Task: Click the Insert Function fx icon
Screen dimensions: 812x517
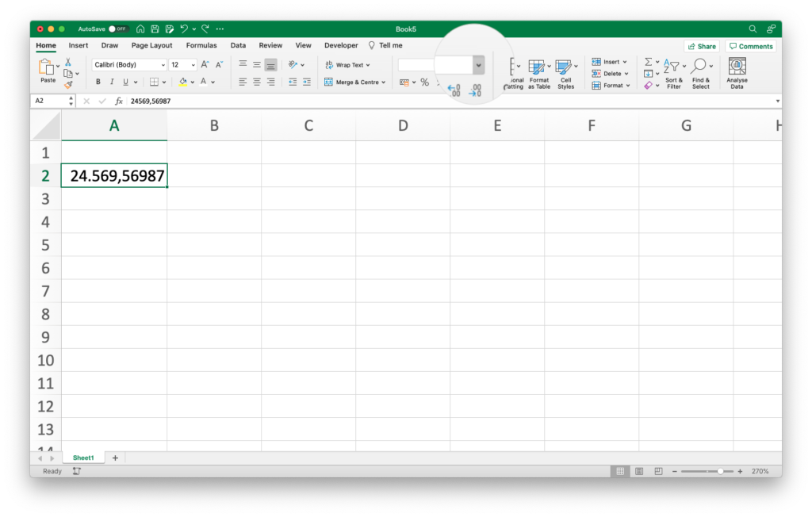Action: (119, 101)
